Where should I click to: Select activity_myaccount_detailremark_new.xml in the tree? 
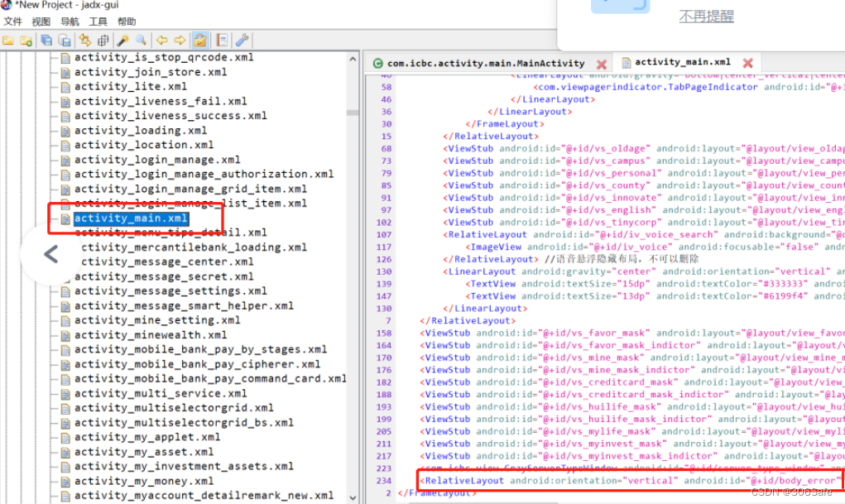204,496
